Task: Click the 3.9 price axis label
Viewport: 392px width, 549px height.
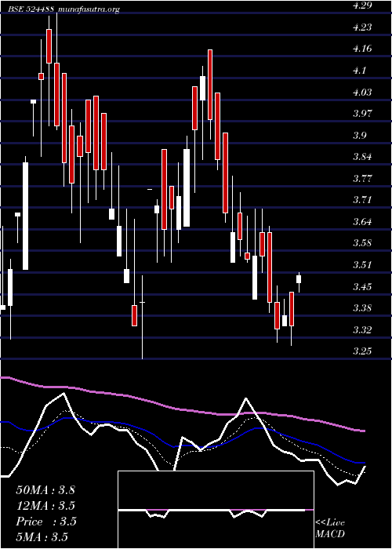Action: point(360,135)
